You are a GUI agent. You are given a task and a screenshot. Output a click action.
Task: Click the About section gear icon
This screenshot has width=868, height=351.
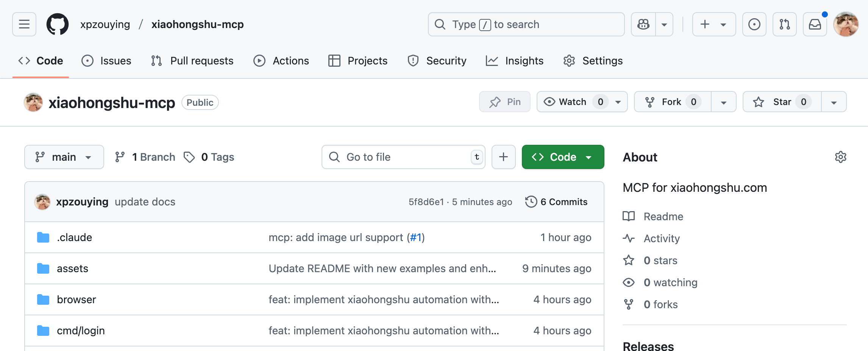(x=840, y=157)
